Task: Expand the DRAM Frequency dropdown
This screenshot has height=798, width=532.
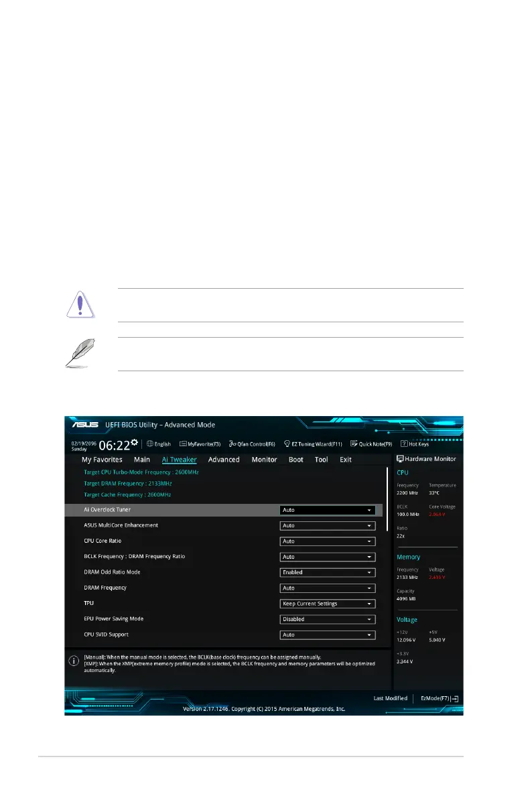Action: pos(328,588)
